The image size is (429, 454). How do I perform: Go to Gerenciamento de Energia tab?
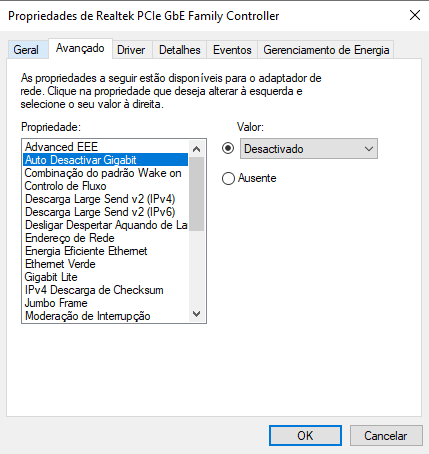[326, 50]
